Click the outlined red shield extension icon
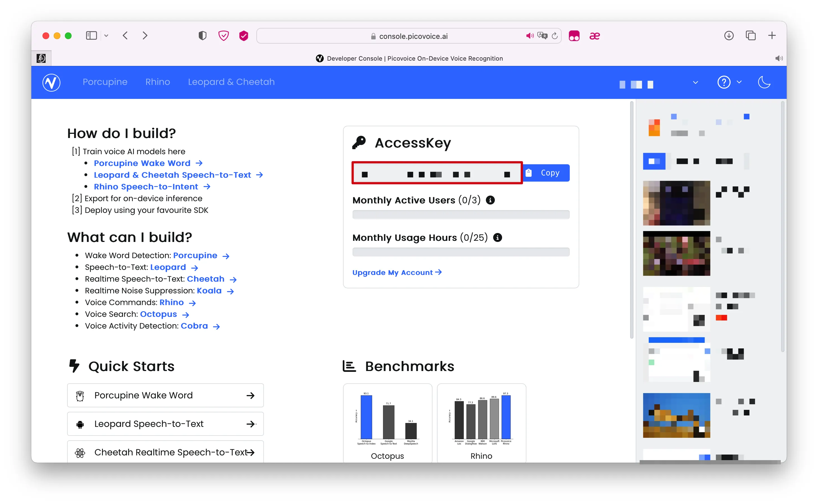The image size is (818, 504). point(223,36)
